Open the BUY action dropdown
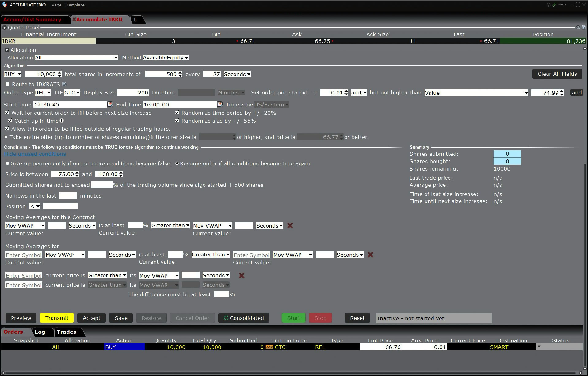 (13, 74)
